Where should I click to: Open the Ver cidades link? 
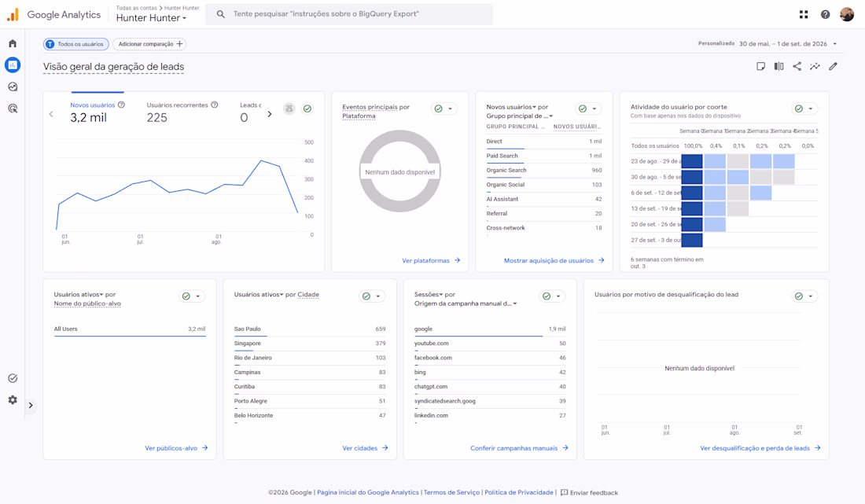(365, 448)
